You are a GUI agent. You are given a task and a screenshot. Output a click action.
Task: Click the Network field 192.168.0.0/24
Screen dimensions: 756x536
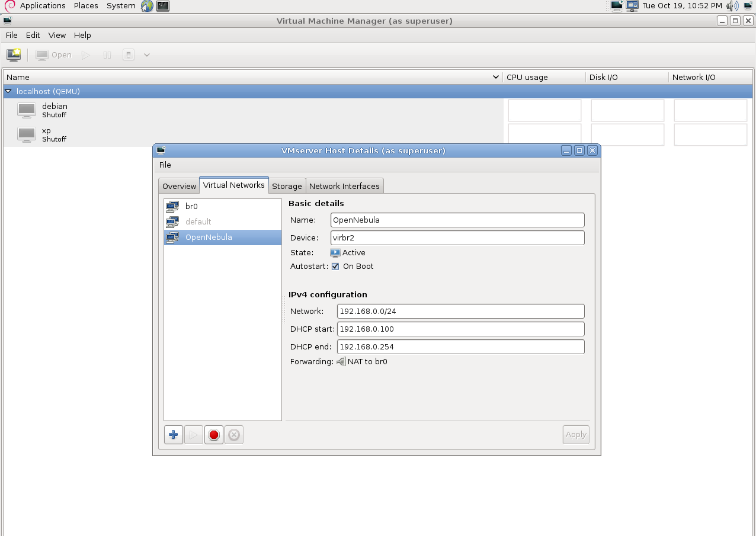tap(461, 311)
